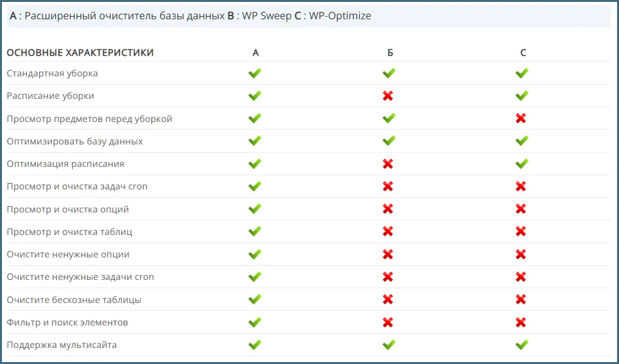619x364 pixels.
Task: Click column C cross for Просмотр и очистка таблиц
Action: coord(521,232)
